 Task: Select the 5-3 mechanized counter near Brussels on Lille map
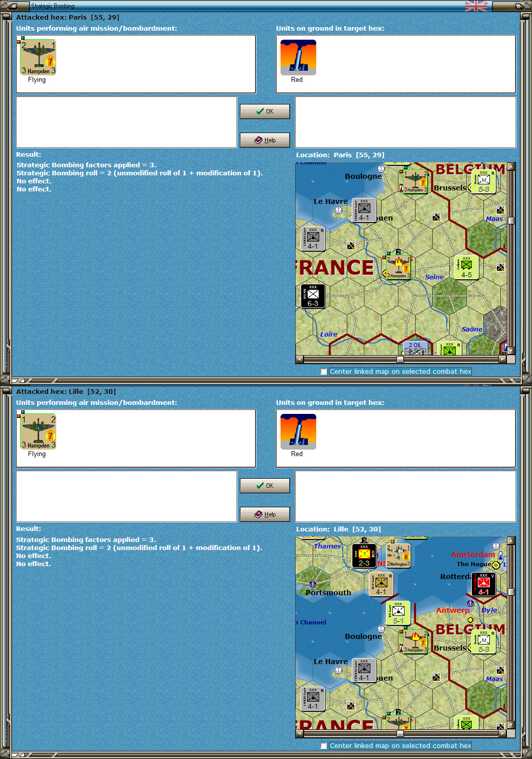pyautogui.click(x=484, y=641)
